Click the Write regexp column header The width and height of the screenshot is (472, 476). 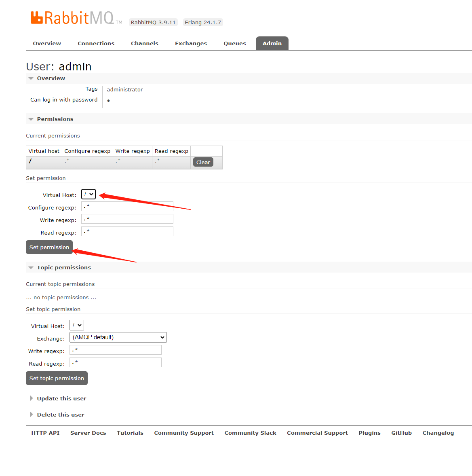pos(133,151)
